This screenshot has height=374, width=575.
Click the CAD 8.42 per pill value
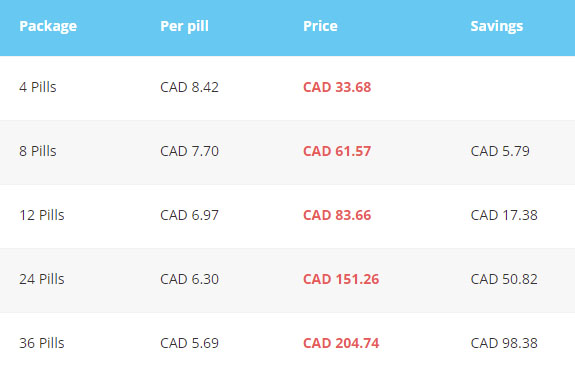coord(190,87)
